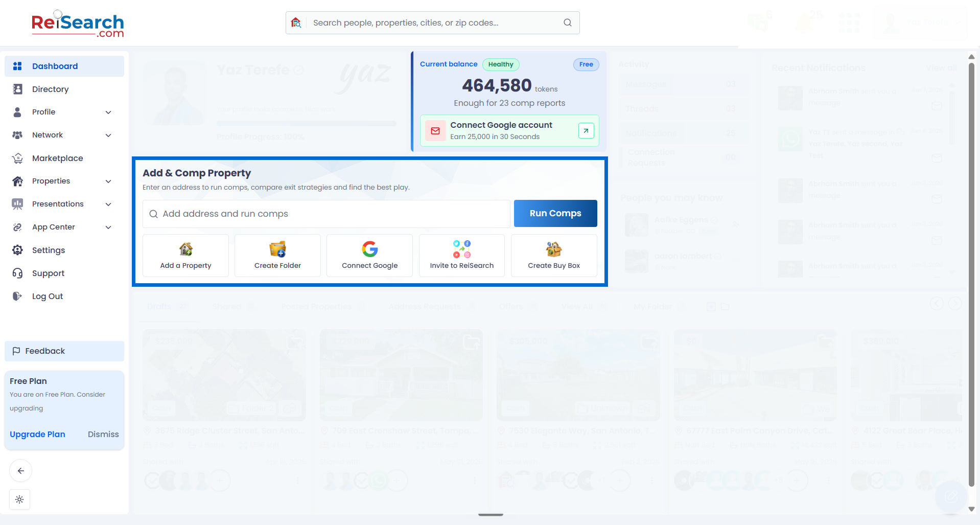980x525 pixels.
Task: Expand the Presentations submenu chevron
Action: (x=108, y=204)
